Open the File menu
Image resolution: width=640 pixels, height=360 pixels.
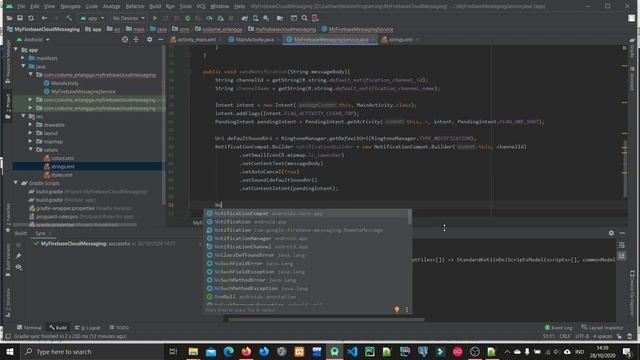coord(21,6)
